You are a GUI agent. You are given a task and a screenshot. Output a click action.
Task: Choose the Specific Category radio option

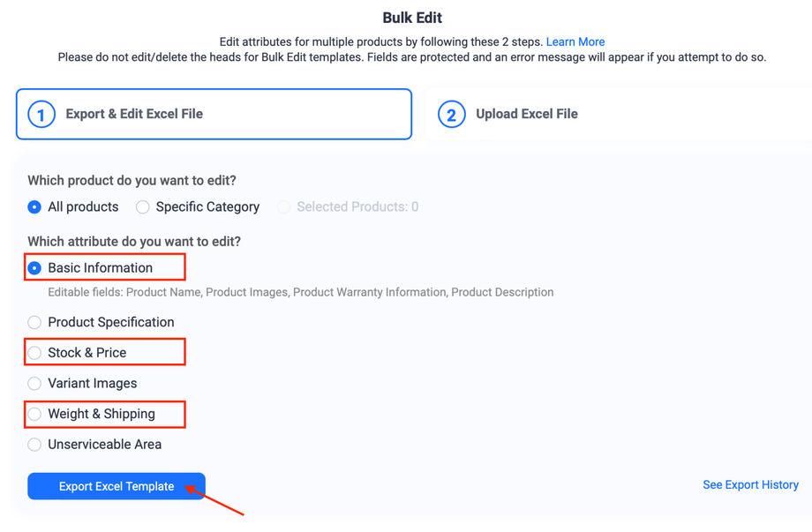[x=143, y=207]
